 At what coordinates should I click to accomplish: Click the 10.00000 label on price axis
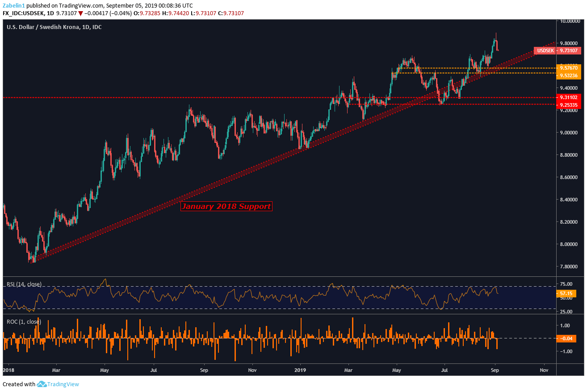tap(570, 21)
